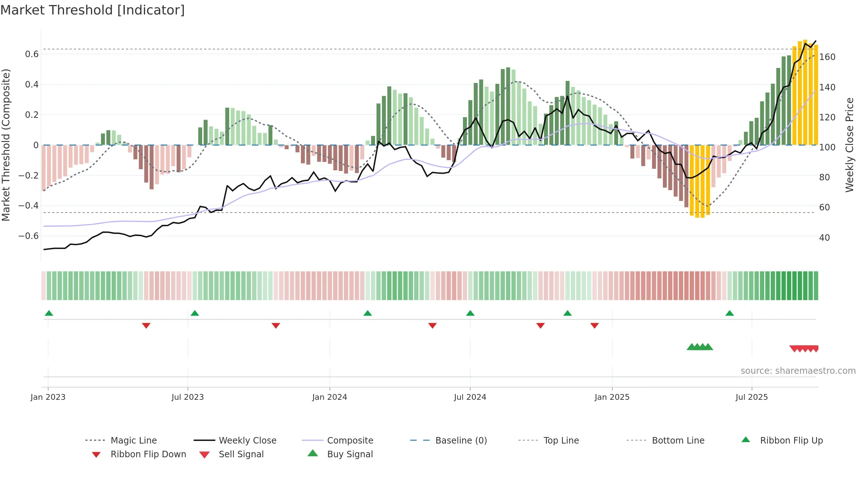This screenshot has height=488, width=868.
Task: Click the 80 right axis price label
Action: tap(825, 177)
